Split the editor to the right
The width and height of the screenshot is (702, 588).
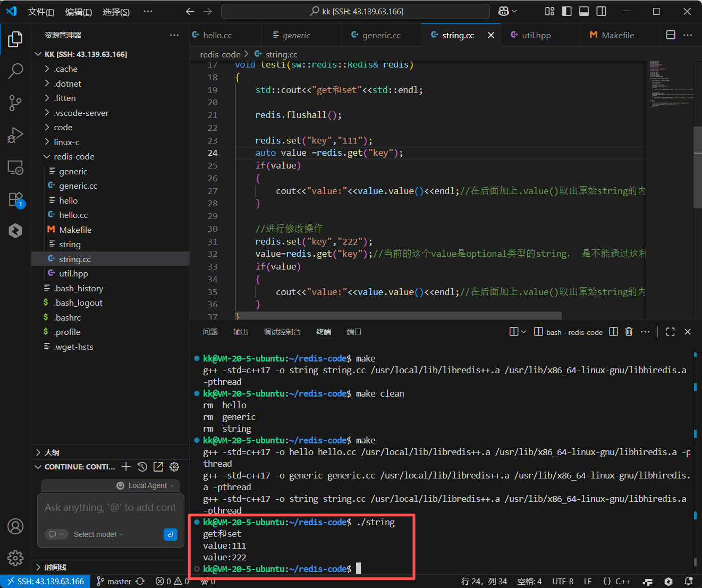click(671, 35)
